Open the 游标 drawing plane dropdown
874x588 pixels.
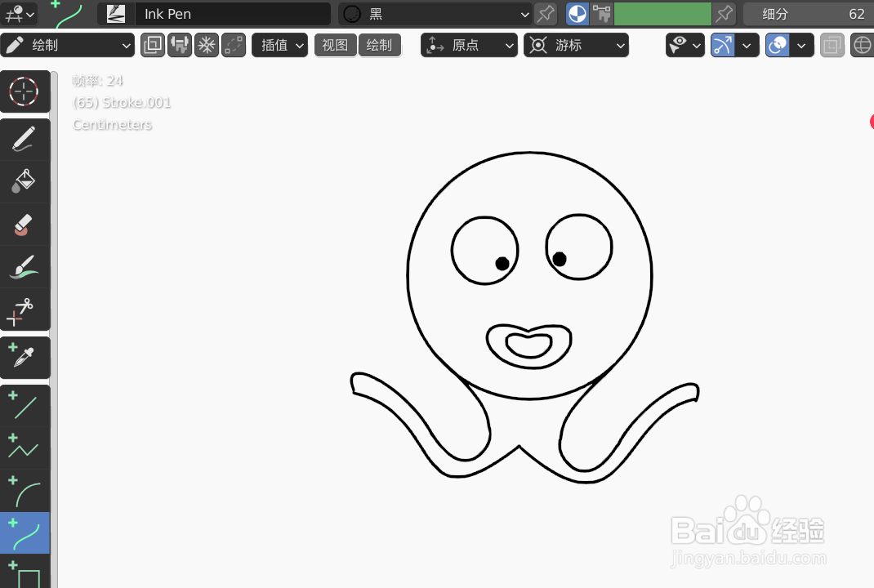point(577,45)
